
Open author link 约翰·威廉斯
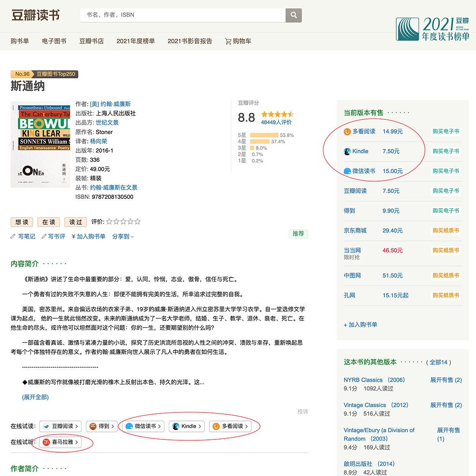click(110, 104)
